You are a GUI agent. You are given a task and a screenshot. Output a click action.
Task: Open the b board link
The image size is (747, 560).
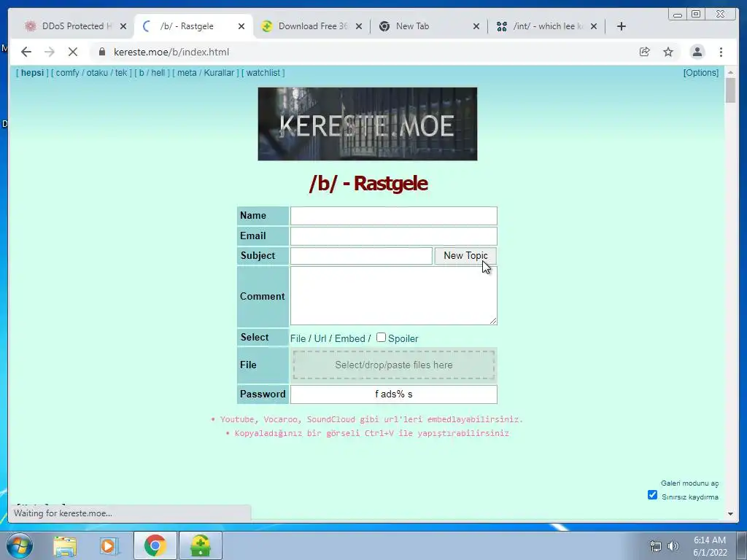coord(142,73)
